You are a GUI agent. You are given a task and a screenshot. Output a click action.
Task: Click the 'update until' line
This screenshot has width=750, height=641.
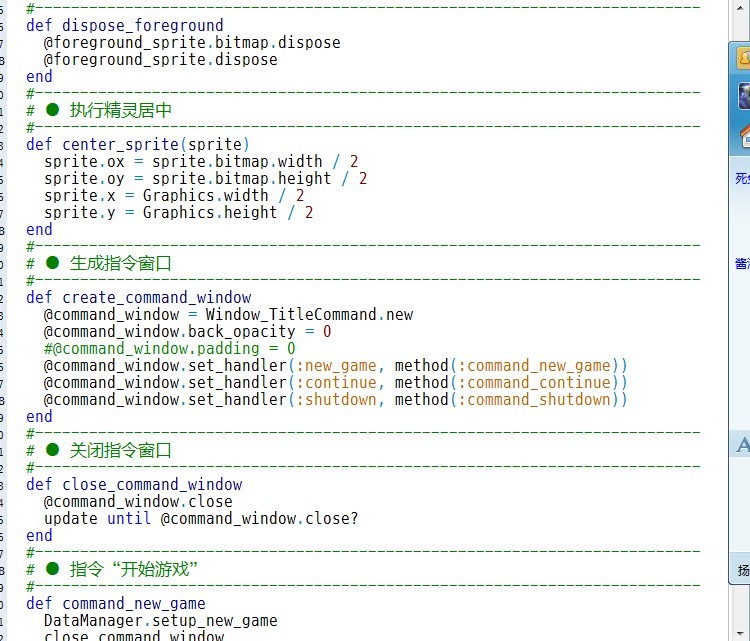[201, 518]
